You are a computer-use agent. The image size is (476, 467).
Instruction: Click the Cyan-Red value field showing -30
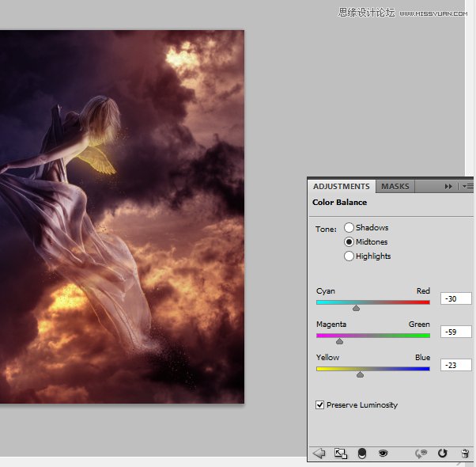(455, 299)
